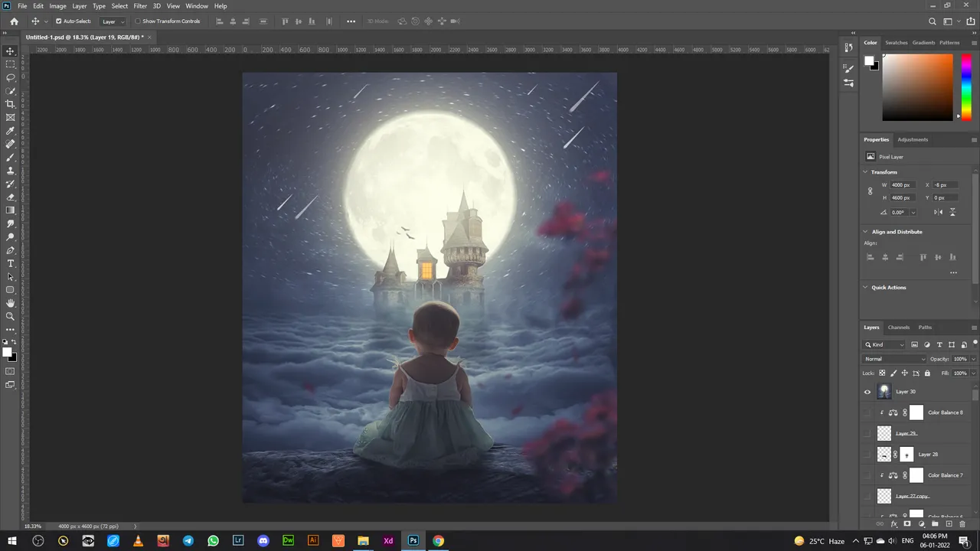This screenshot has width=980, height=551.
Task: Add a layer style with fx icon
Action: (893, 524)
